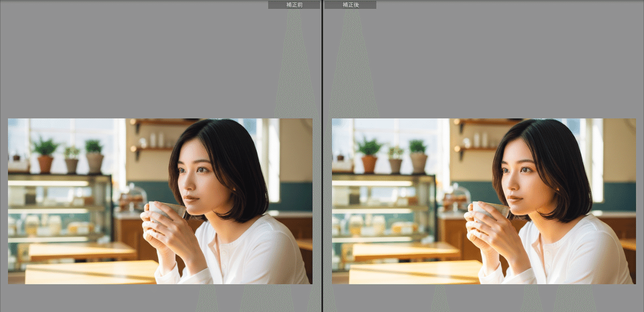Click the foreground wooden table in after image

[415, 272]
